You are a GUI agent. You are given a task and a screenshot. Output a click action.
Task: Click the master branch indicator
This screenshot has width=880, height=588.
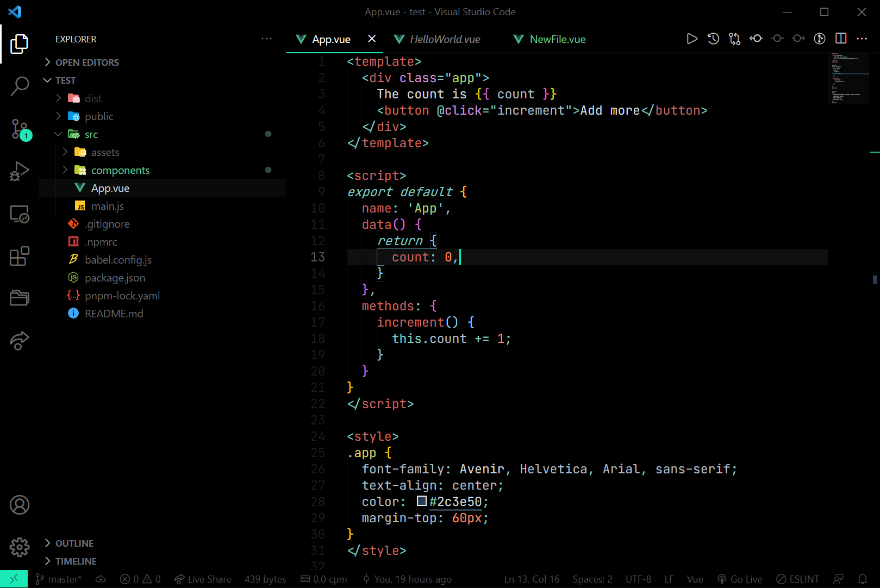[x=58, y=579]
